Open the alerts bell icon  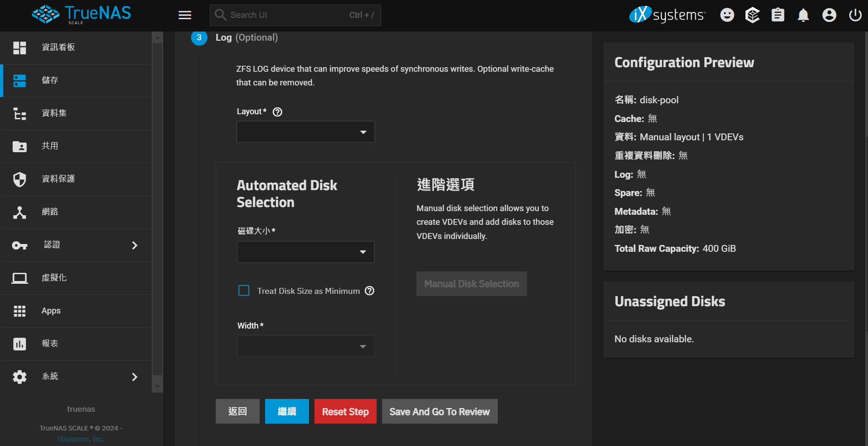tap(803, 15)
